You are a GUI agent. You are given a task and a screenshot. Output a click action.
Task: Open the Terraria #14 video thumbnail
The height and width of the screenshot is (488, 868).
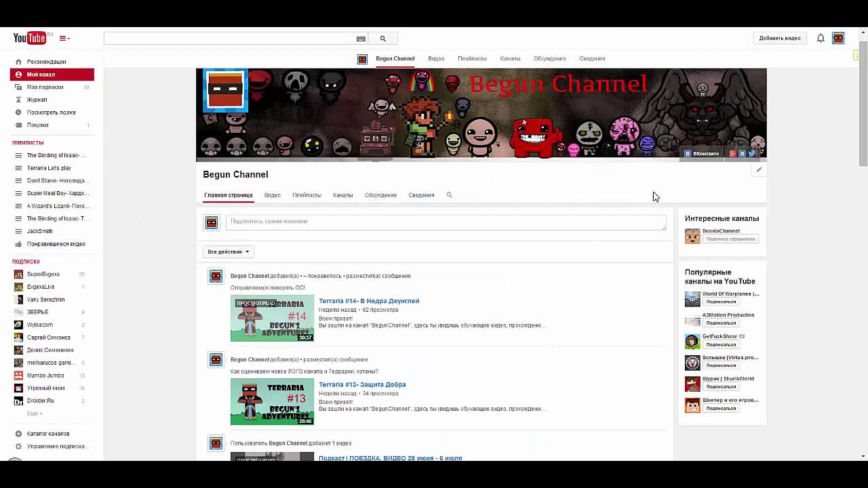coord(272,318)
